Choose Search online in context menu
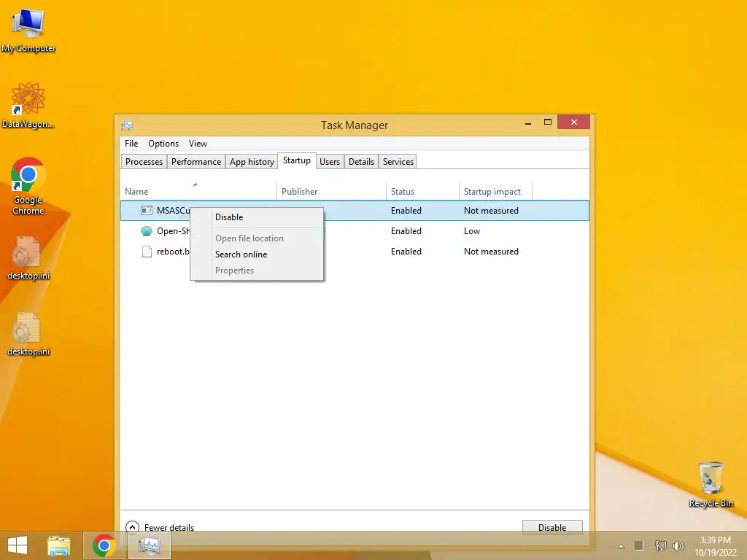The image size is (747, 560). [256, 254]
